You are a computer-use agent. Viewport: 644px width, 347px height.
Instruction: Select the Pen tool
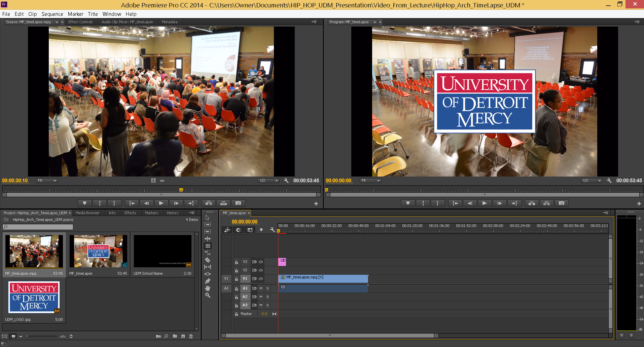click(x=208, y=281)
